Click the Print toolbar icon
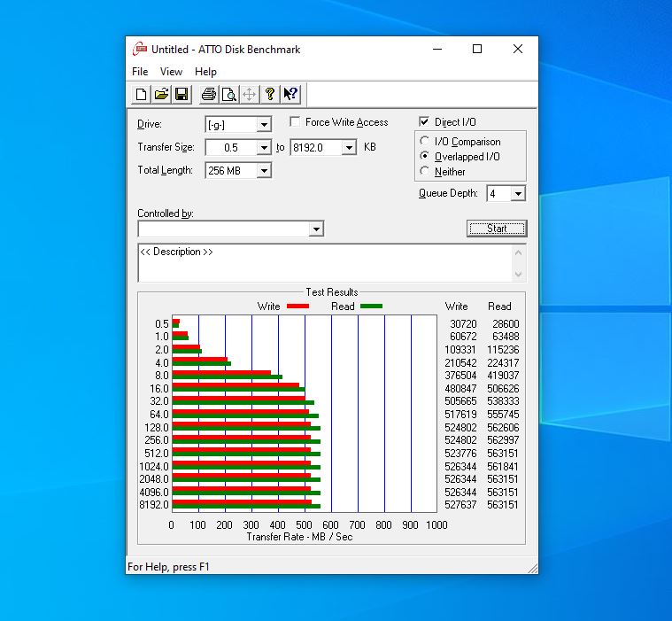 coord(208,94)
